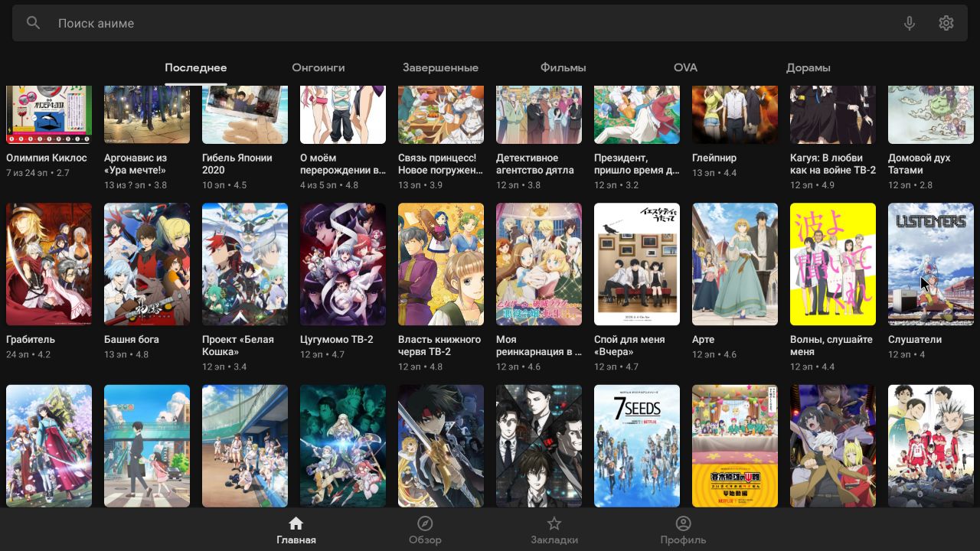Open Гибель Японии 2020 poster thumbnail
Viewport: 980px width, 551px height.
[245, 115]
